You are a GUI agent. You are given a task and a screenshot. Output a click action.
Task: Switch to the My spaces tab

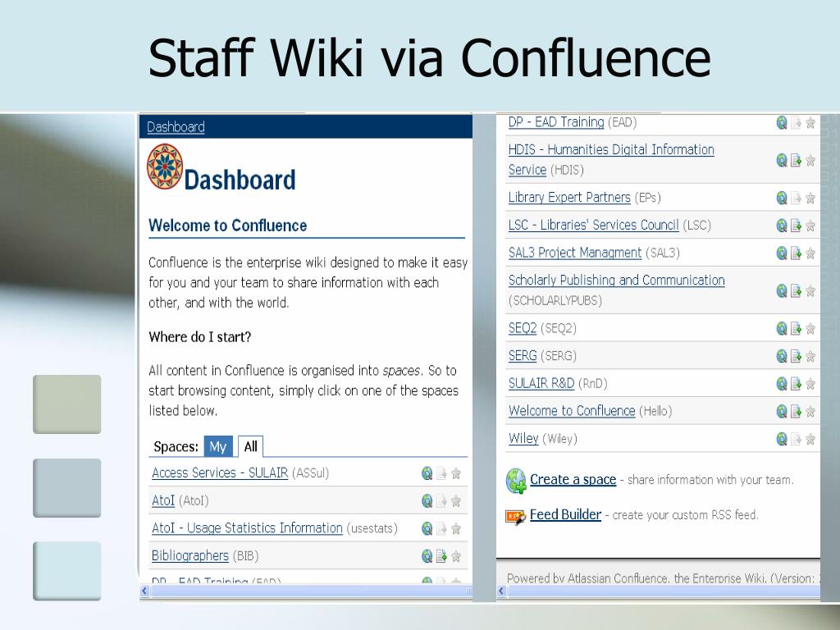click(218, 446)
